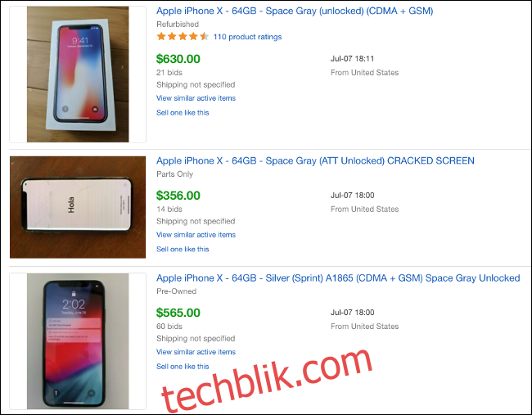Open the cracked screen Hola iPhone thumbnail
Screen dimensions: 532x415
[78, 207]
